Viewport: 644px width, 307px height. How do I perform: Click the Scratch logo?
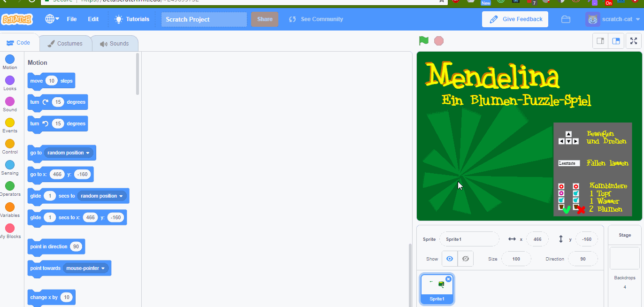[x=17, y=19]
